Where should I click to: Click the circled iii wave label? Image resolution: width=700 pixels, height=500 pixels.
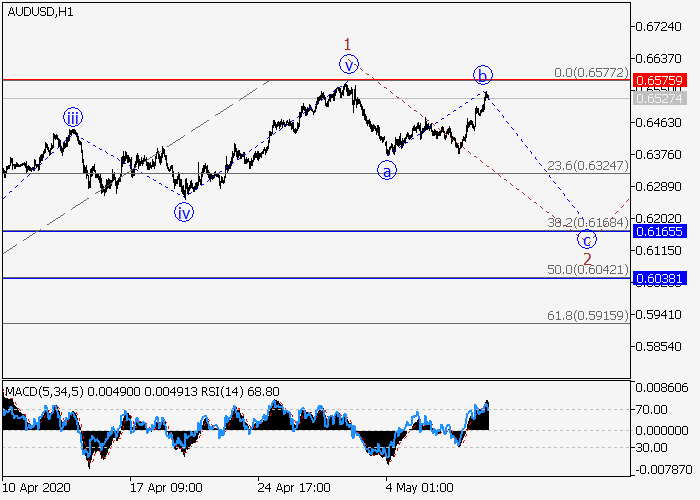pos(73,118)
